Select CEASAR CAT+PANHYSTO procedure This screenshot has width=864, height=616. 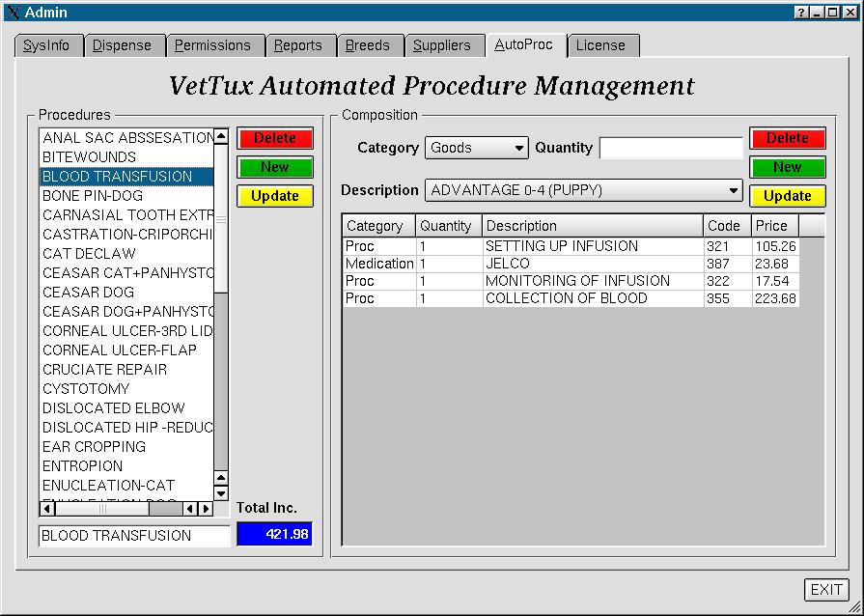pyautogui.click(x=126, y=272)
